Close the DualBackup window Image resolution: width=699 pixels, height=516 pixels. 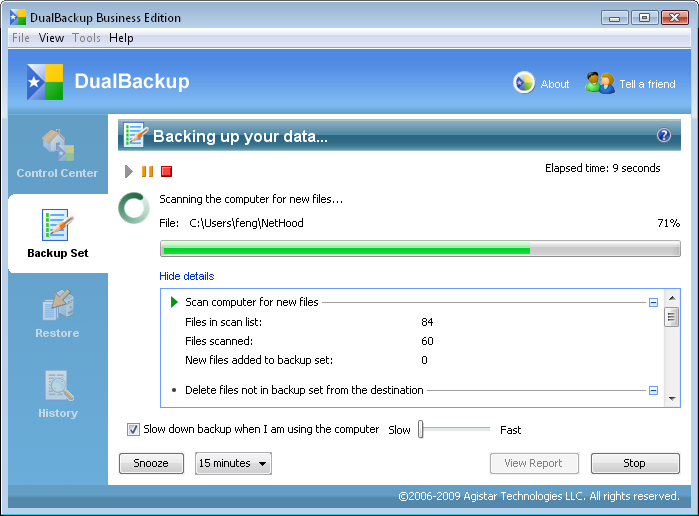tap(675, 18)
